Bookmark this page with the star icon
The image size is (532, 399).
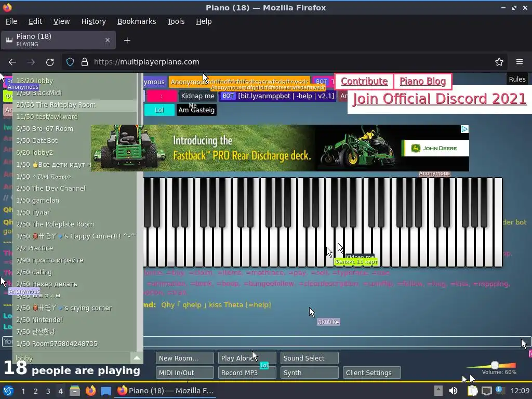tap(499, 62)
